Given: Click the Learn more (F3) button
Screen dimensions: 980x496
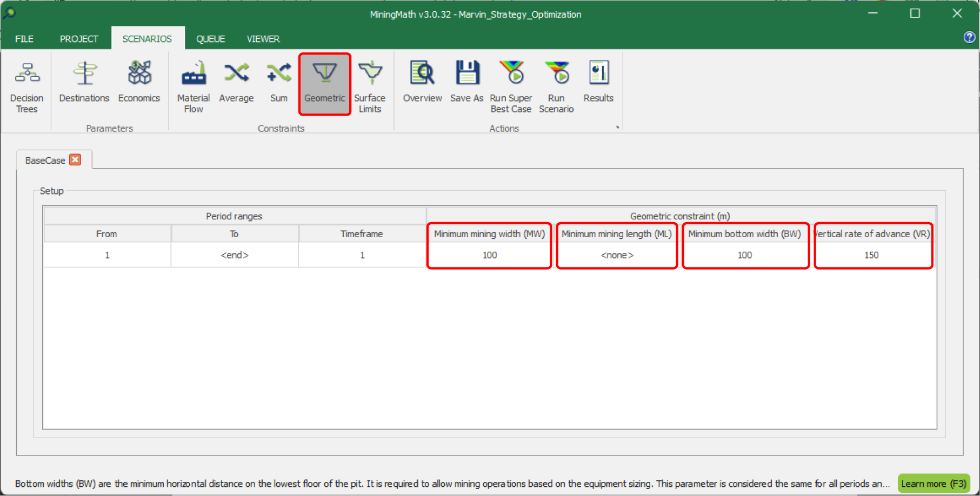Looking at the screenshot, I should click(934, 484).
